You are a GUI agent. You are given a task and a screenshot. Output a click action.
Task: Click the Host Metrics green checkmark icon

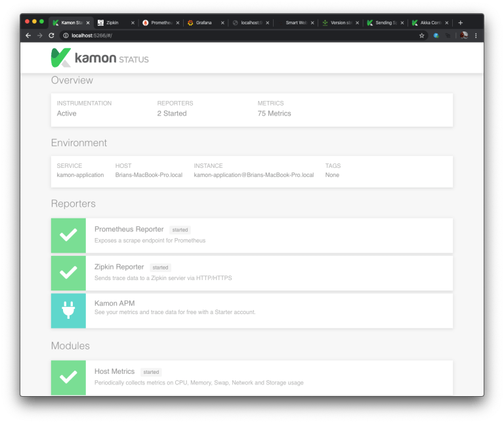(x=68, y=378)
